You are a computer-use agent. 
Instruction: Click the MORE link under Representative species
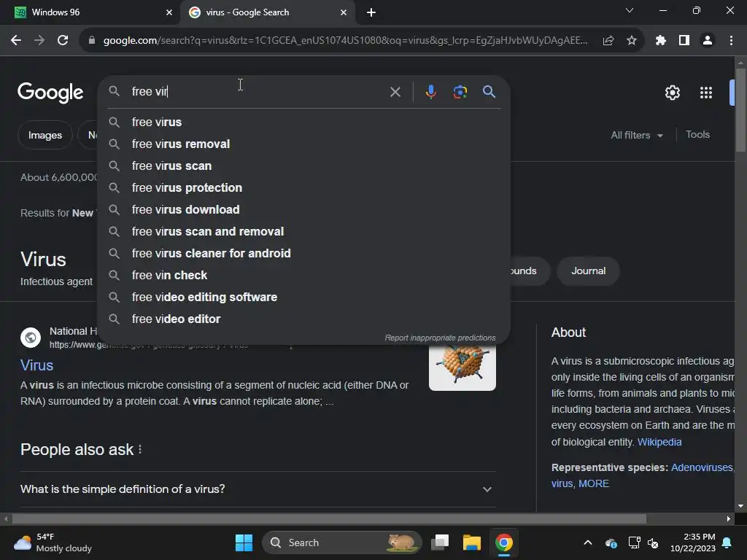point(594,483)
